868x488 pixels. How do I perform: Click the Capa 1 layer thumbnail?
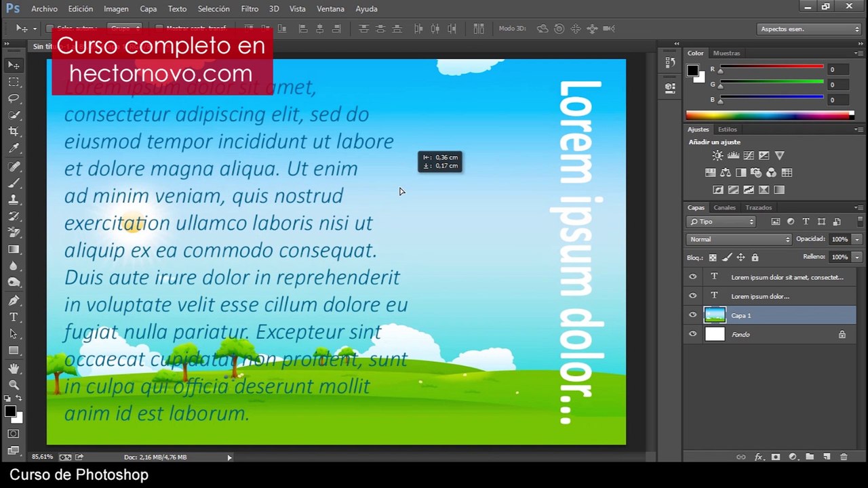pyautogui.click(x=715, y=315)
